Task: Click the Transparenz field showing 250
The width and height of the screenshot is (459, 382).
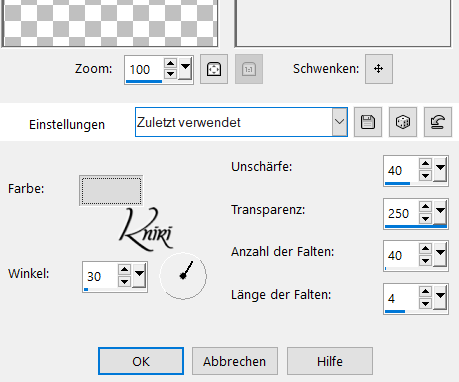Action: 401,214
